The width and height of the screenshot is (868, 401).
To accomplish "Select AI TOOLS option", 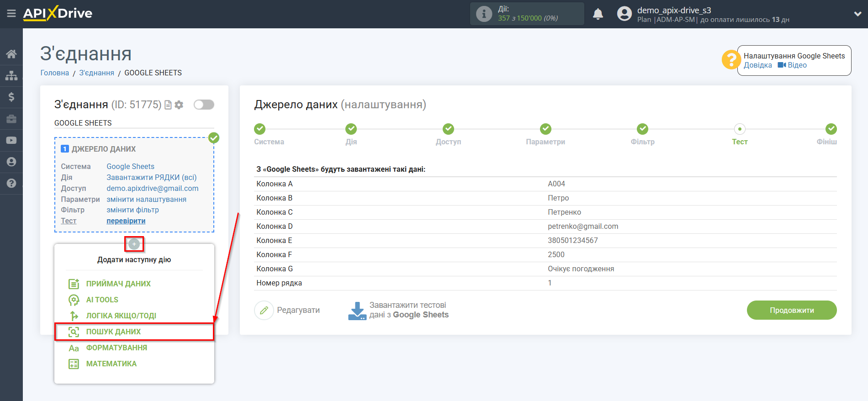I will click(x=102, y=300).
